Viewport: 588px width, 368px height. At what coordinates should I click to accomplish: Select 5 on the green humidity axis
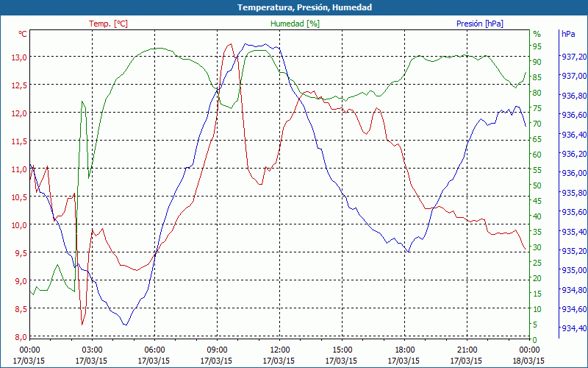535,325
